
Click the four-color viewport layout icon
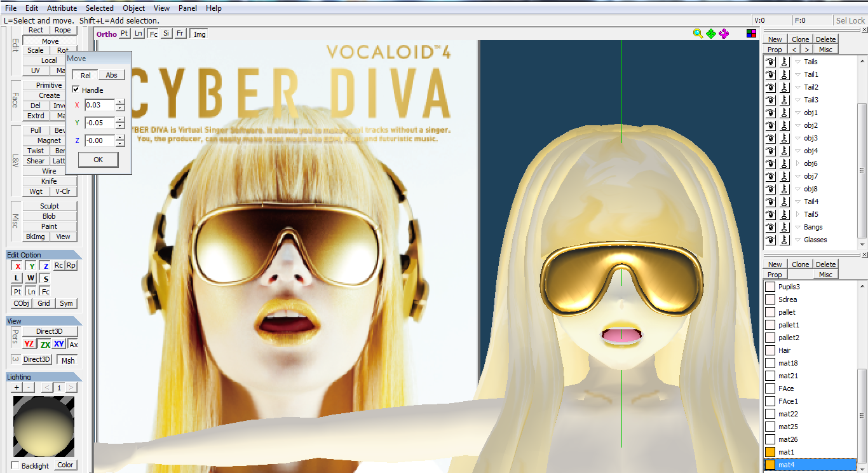click(x=751, y=34)
